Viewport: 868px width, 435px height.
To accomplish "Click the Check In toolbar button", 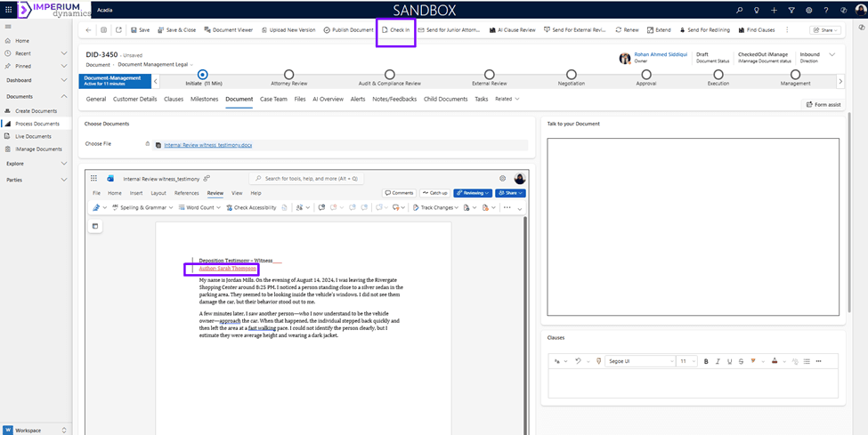I will 395,29.
